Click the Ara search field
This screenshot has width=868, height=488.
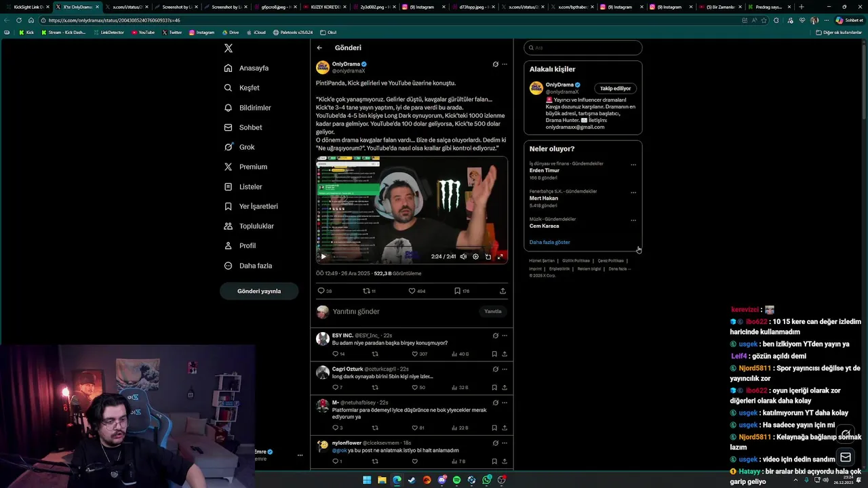[583, 48]
